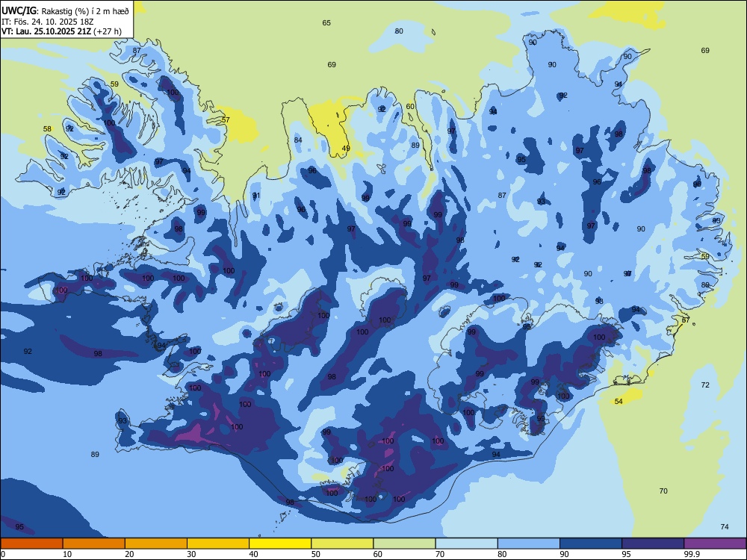The height and width of the screenshot is (560, 747).
Task: Click the legend tick label '99.9'
Action: [x=692, y=554]
